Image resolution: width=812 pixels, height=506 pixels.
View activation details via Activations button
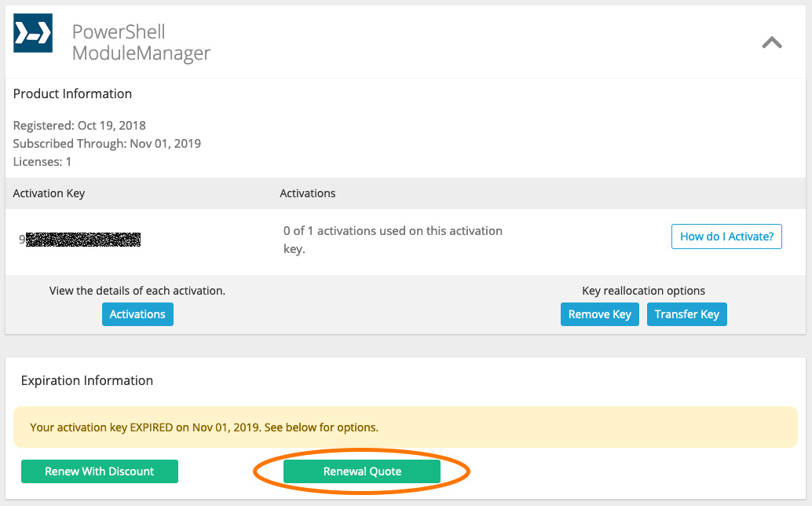tap(137, 314)
